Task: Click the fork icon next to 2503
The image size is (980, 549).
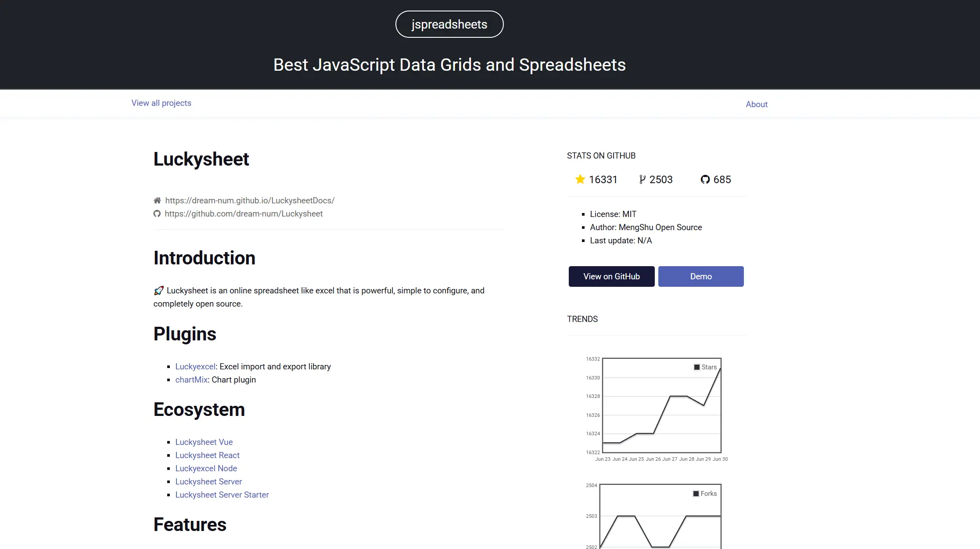Action: [643, 179]
